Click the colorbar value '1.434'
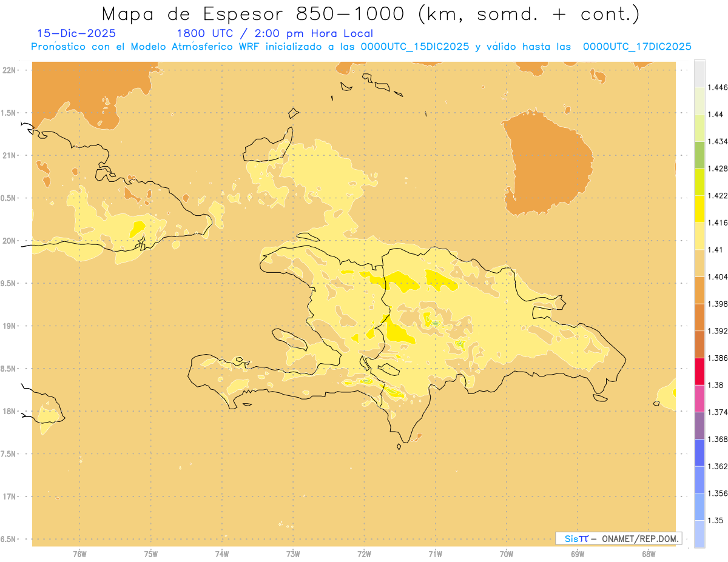Viewport: 728px width, 562px height. click(718, 141)
